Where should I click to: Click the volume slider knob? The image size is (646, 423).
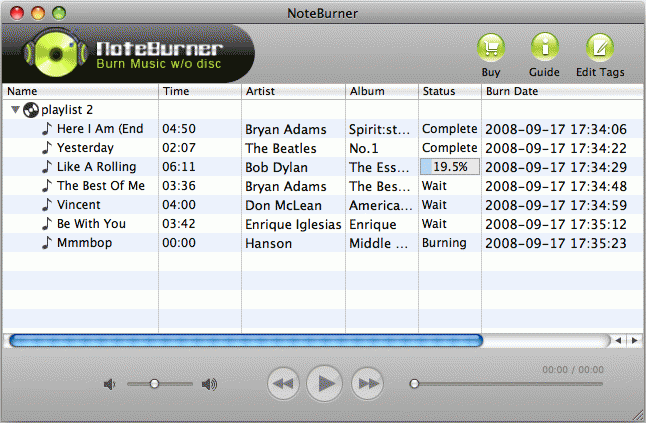click(x=154, y=384)
